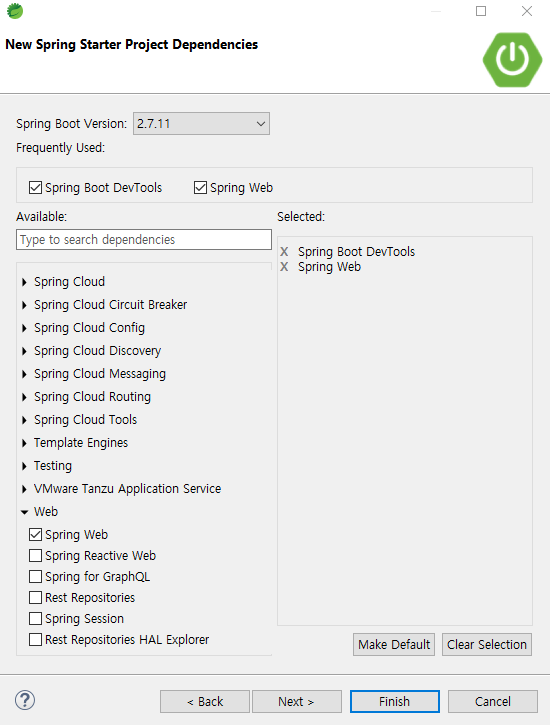Select Spring Web text in Selected list
550x725 pixels.
[329, 267]
